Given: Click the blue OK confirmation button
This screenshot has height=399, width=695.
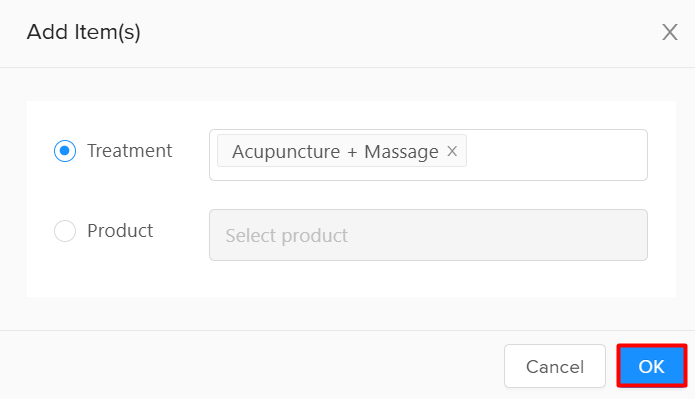Looking at the screenshot, I should [652, 366].
